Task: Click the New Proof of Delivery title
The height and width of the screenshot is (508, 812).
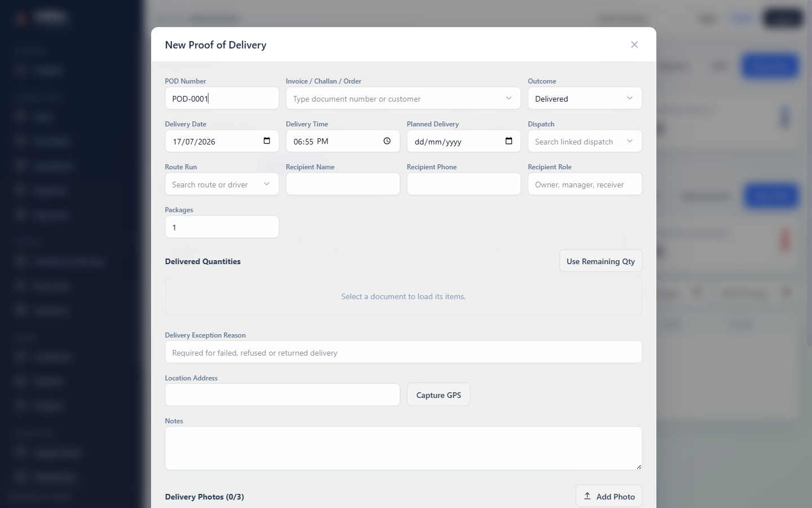Action: tap(215, 45)
